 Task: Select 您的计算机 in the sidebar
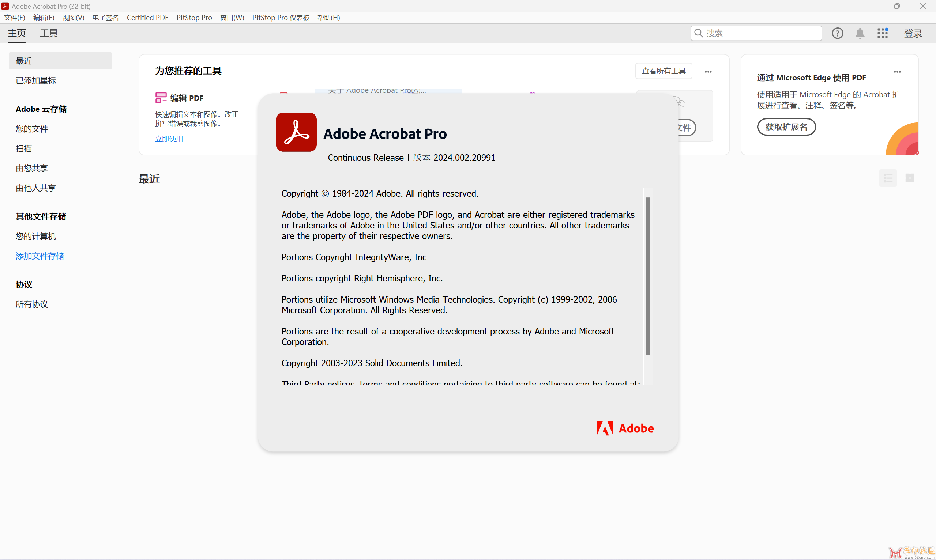click(x=35, y=236)
